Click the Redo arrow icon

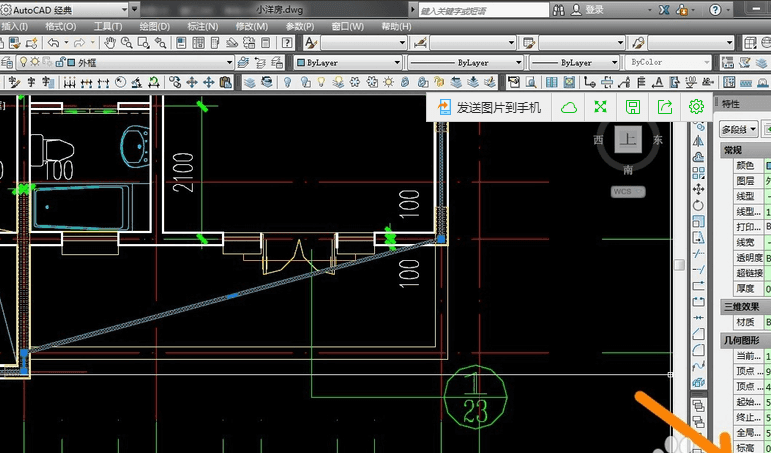coord(79,43)
